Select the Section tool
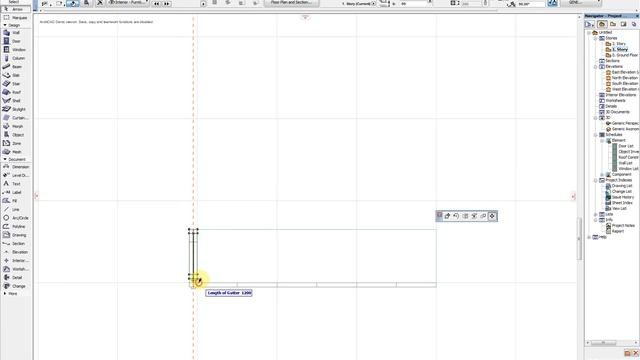Screen dimensions: 640x360 point(16,244)
